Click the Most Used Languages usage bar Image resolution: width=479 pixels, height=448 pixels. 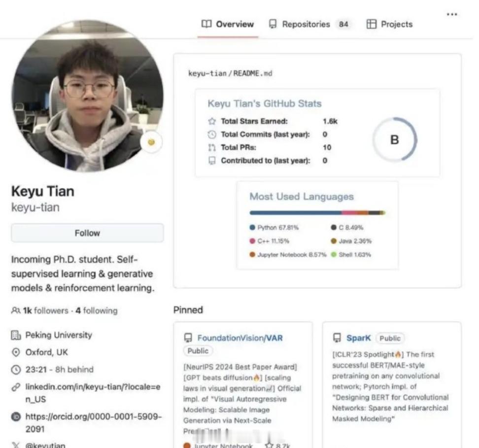(x=317, y=213)
